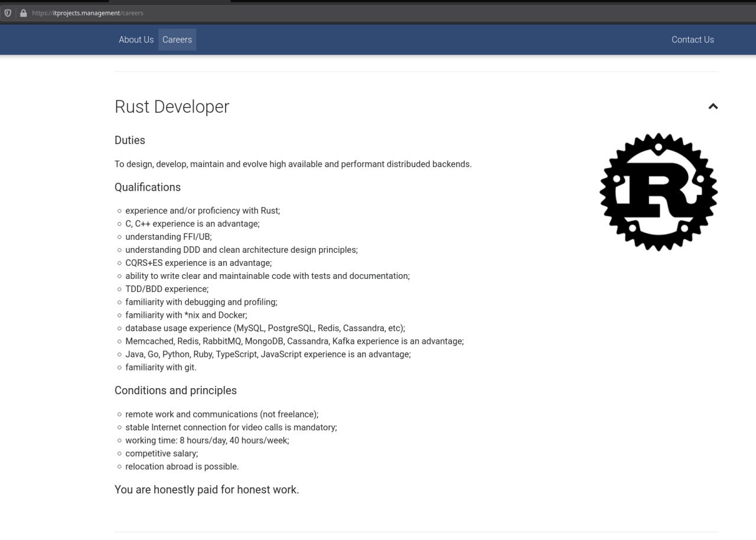Click the remote work and communications item
The image size is (756, 540).
pos(222,414)
